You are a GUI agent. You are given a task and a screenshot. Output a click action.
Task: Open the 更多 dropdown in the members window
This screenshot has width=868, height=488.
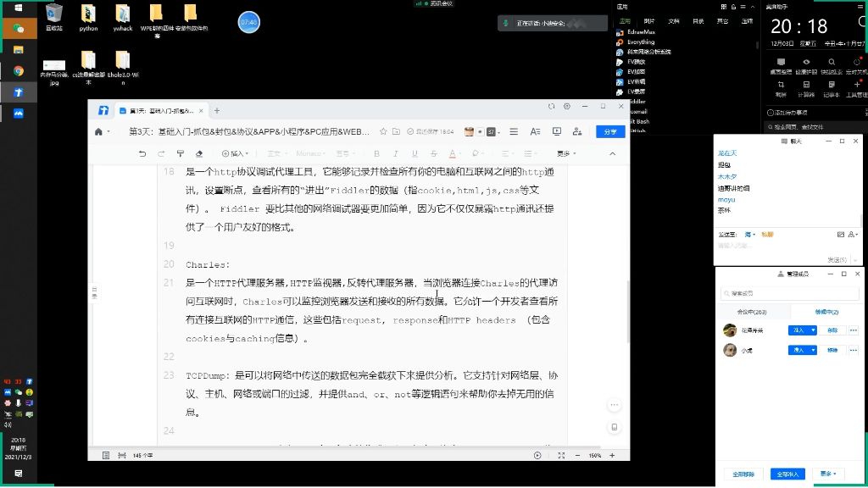pos(828,474)
